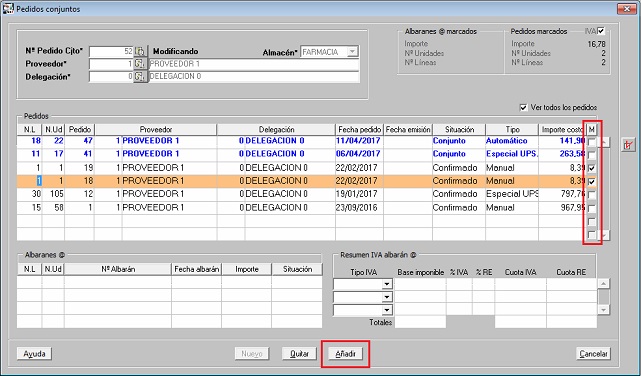Mark checkbox for pedido 12 row
Viewport: 641px width, 376px height.
click(592, 195)
